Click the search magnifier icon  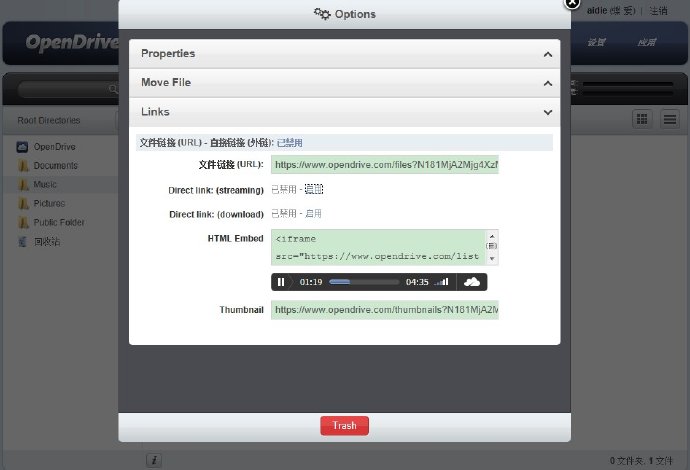point(113,89)
